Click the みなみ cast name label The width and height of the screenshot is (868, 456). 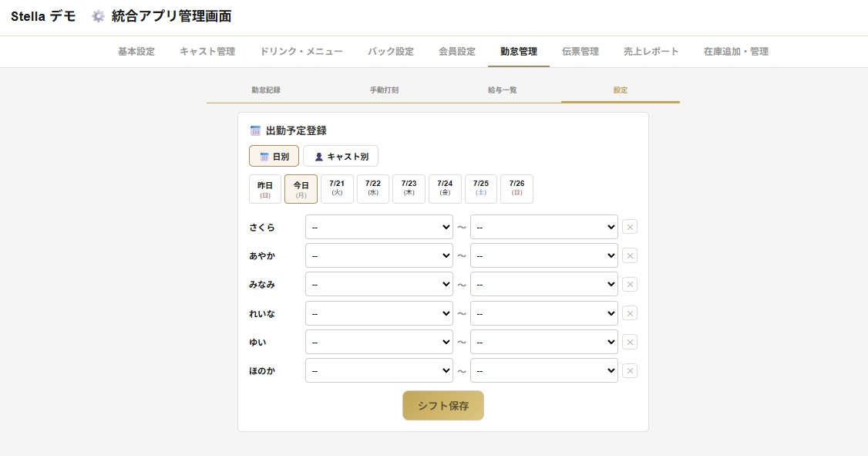coord(262,285)
